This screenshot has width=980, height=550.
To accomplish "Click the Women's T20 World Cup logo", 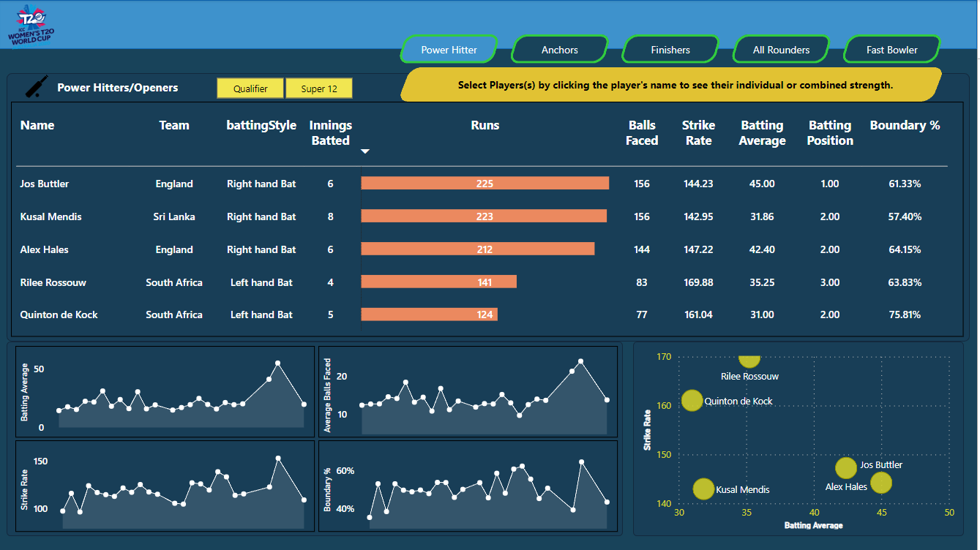I will pos(31,26).
